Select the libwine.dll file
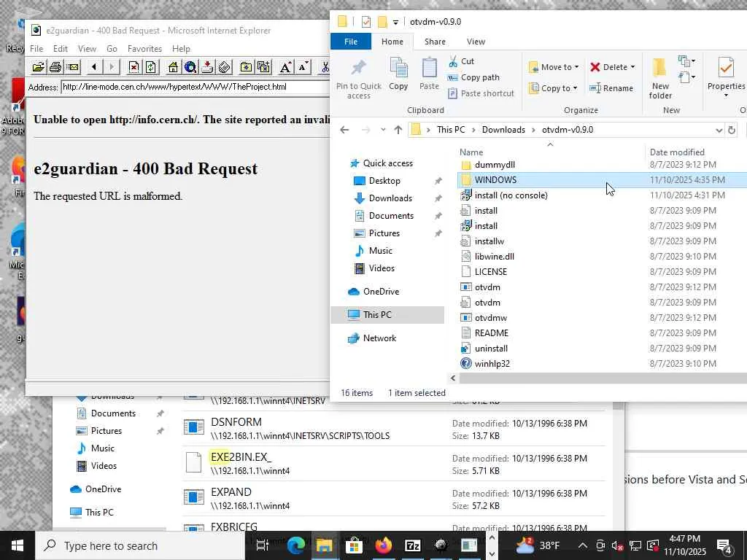Screen dimensions: 747x560 494,257
